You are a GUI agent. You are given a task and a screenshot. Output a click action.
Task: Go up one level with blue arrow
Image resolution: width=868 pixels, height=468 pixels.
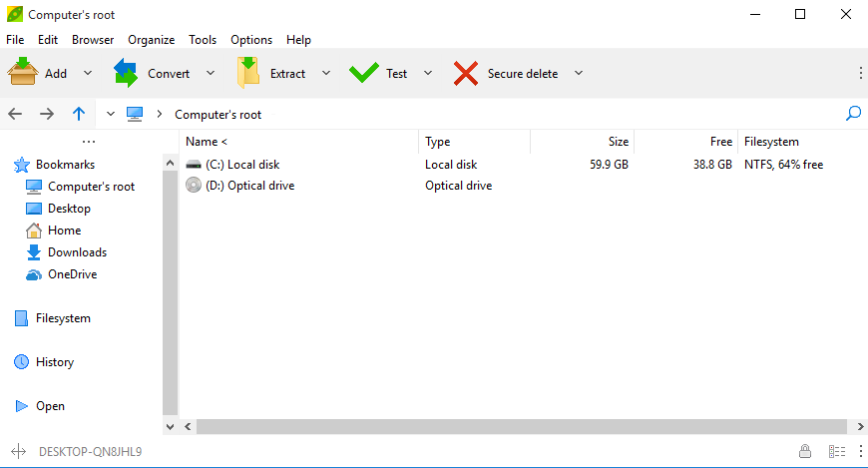79,114
